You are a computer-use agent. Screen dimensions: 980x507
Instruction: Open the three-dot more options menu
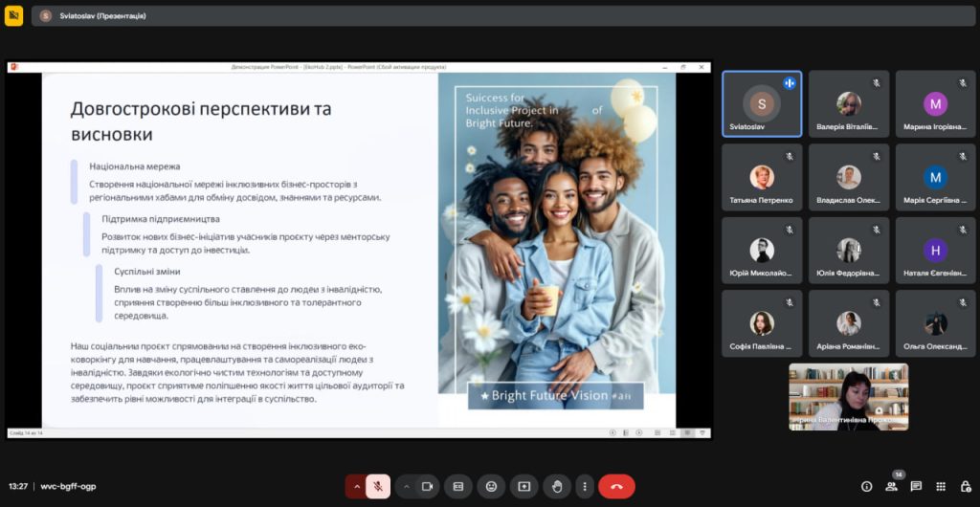pos(584,486)
